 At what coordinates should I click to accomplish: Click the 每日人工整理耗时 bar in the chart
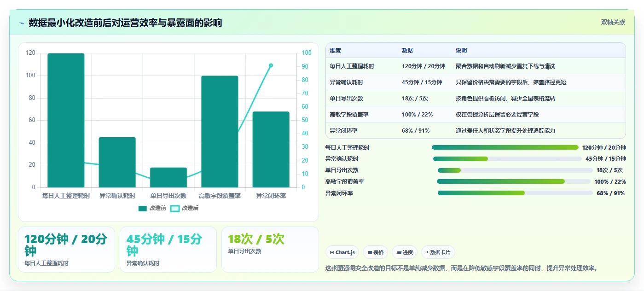coord(66,120)
